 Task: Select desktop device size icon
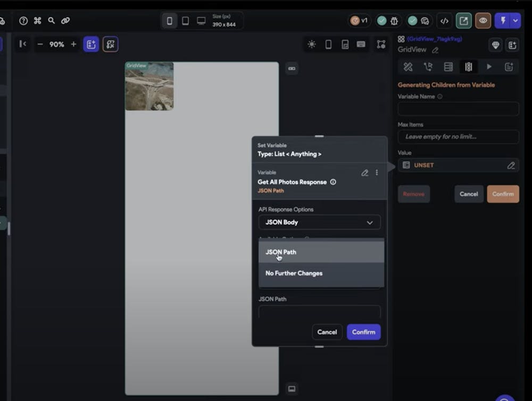[x=201, y=21]
